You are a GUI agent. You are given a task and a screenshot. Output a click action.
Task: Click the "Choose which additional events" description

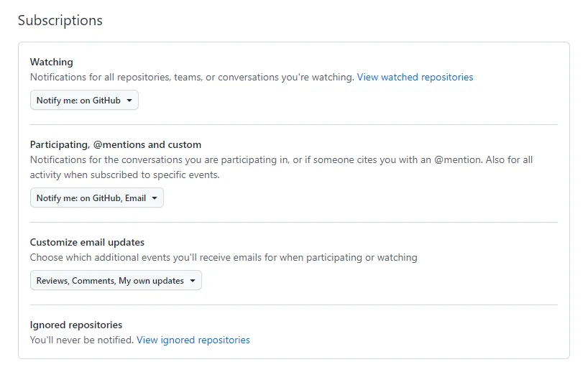click(x=144, y=257)
